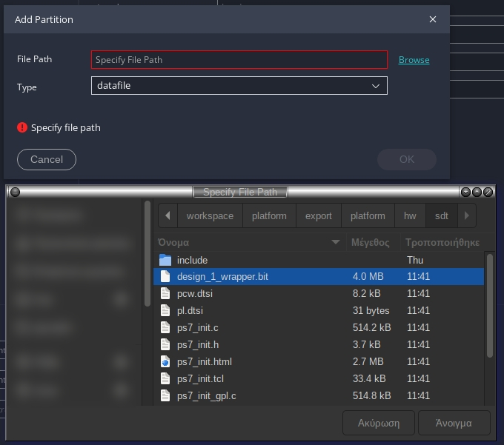Select the ps7_init.html file

(x=319, y=361)
